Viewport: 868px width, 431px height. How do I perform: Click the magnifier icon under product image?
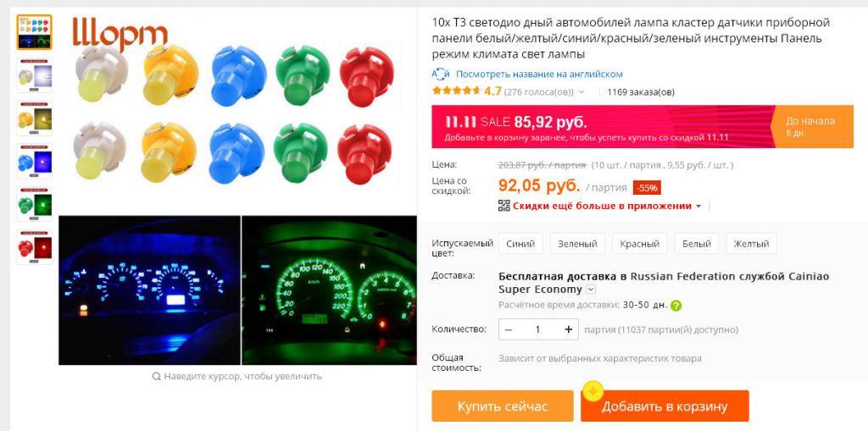(x=157, y=376)
